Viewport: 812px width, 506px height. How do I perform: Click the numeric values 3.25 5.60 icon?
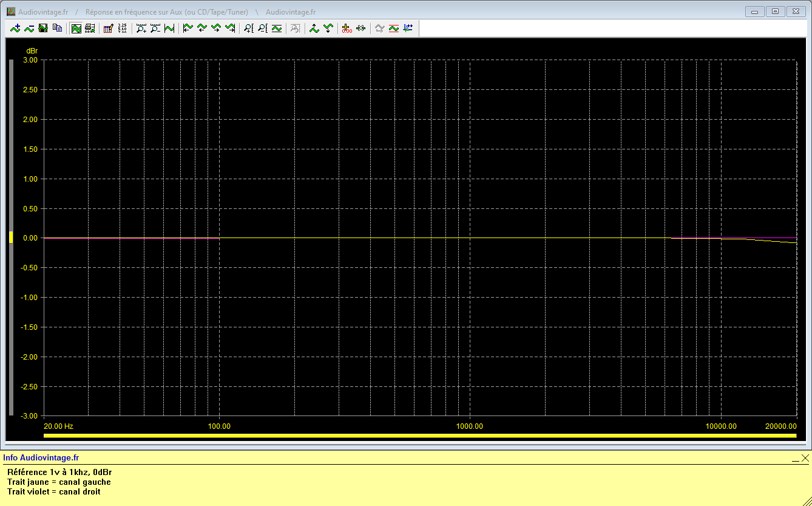[x=123, y=28]
